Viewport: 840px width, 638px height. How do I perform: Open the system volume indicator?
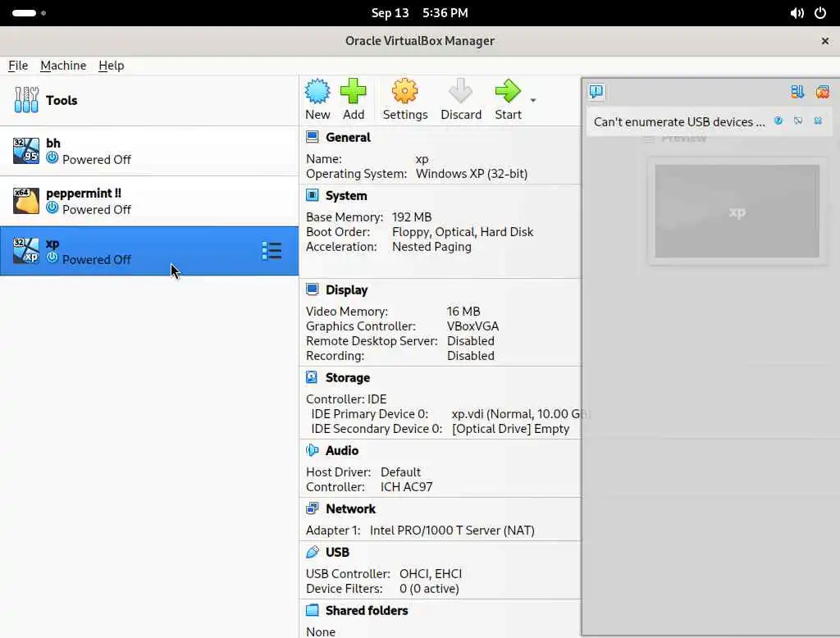797,13
